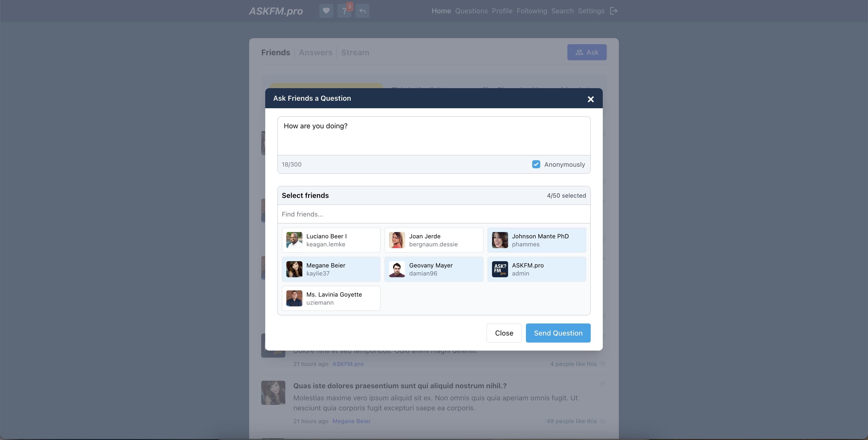The width and height of the screenshot is (868, 440).
Task: Deselect friend Geovany Mayer
Action: click(x=434, y=269)
